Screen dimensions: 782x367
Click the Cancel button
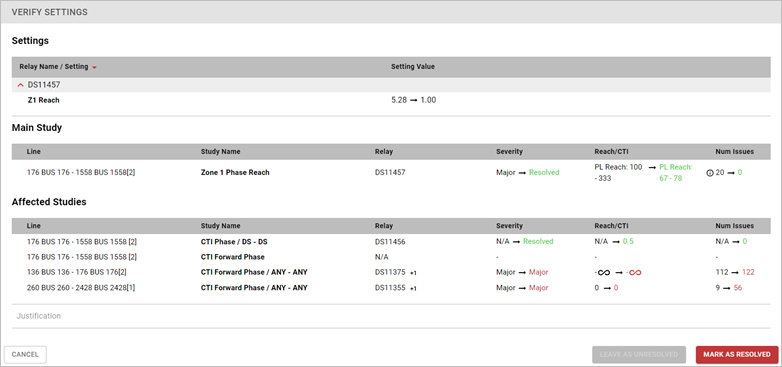pyautogui.click(x=25, y=355)
